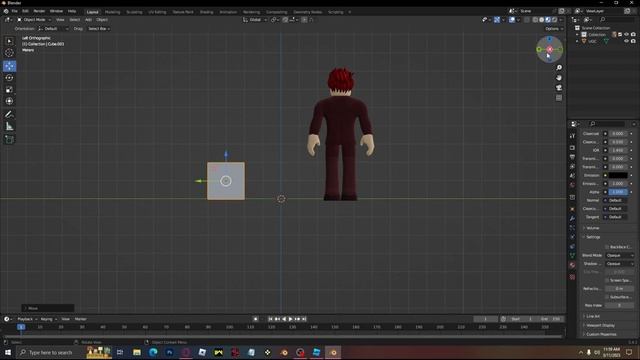This screenshot has height=360, width=640.
Task: Open Orientation Default dropdown
Action: tap(53, 29)
